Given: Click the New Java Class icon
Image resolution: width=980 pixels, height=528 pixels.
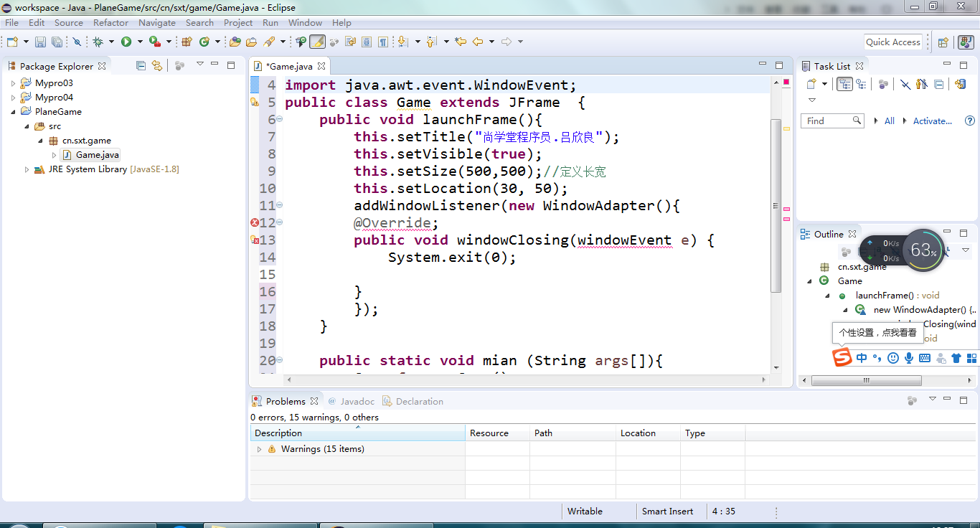Looking at the screenshot, I should click(204, 42).
